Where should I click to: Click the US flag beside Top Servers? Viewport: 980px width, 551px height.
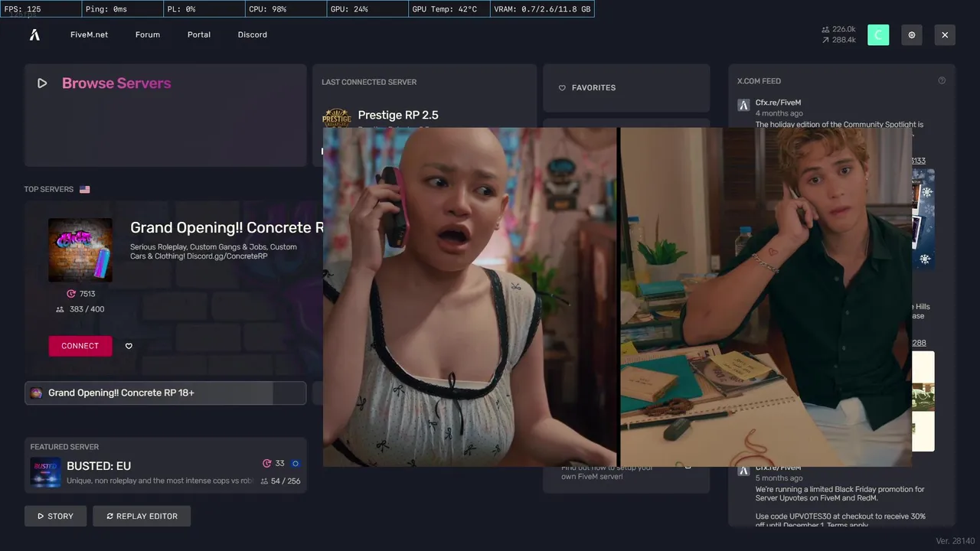tap(84, 189)
